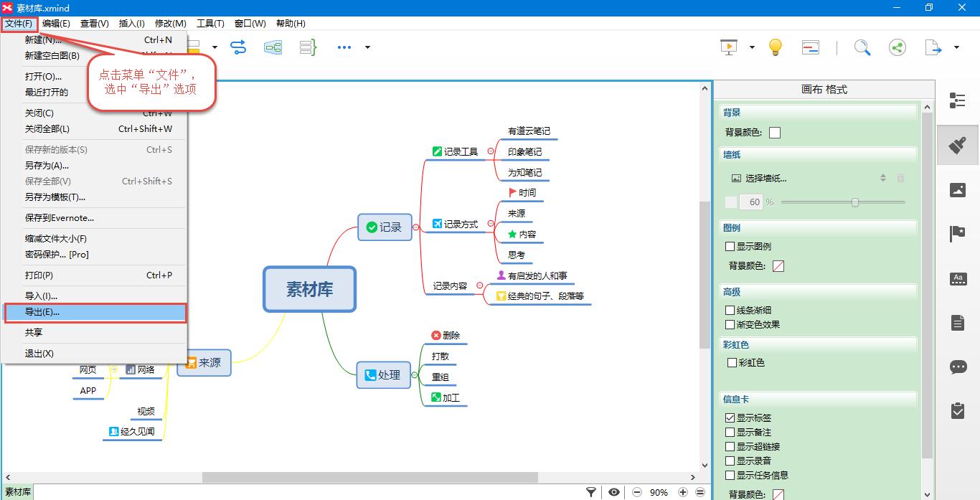The image size is (980, 500).
Task: Uncheck the 显示标签 checkbox
Action: [730, 418]
